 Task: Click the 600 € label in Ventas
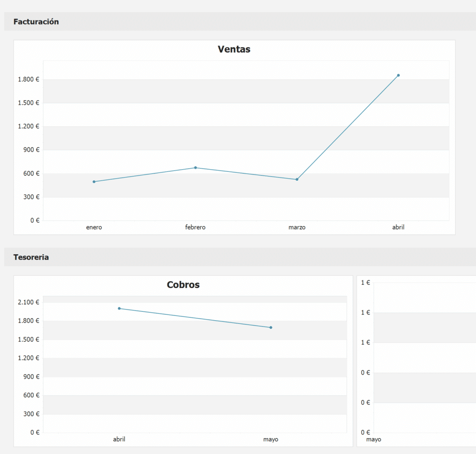[31, 174]
